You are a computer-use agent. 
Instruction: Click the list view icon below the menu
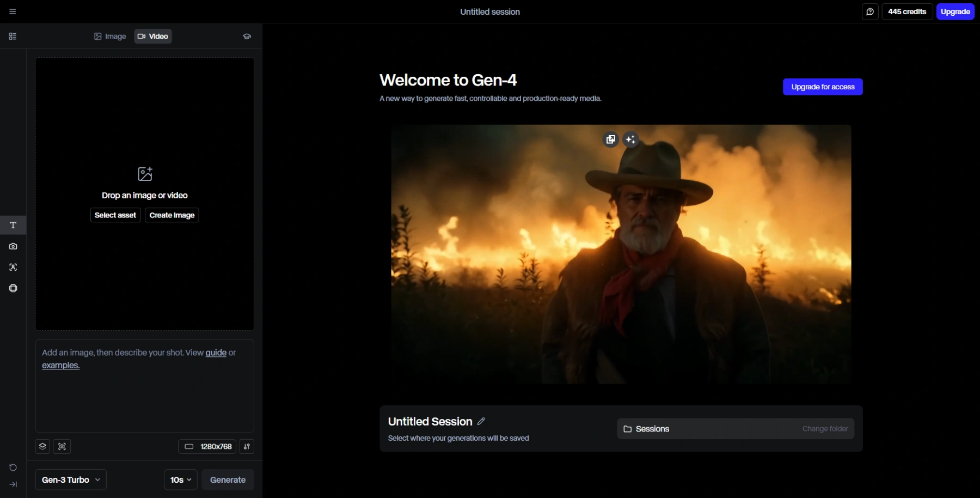point(13,37)
